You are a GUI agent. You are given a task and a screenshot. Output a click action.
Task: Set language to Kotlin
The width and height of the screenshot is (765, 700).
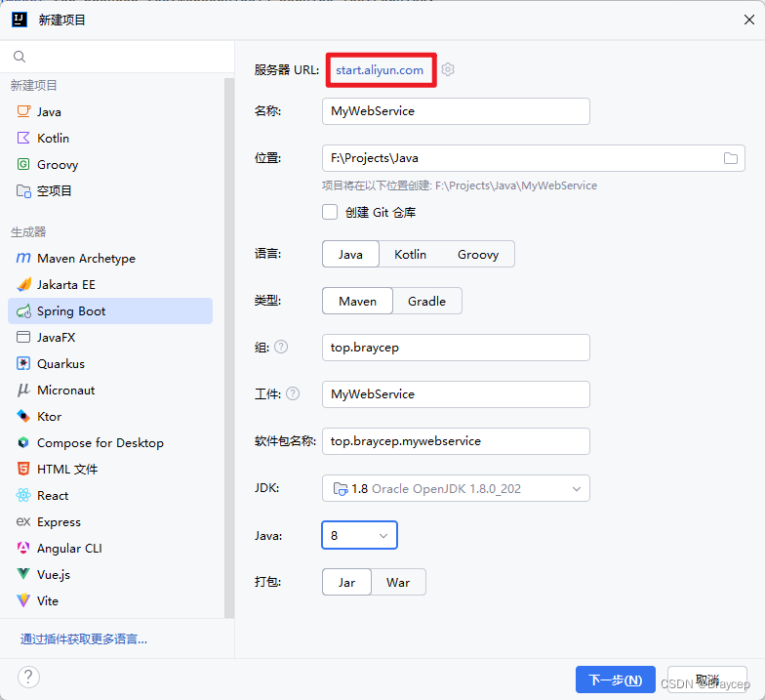(410, 254)
